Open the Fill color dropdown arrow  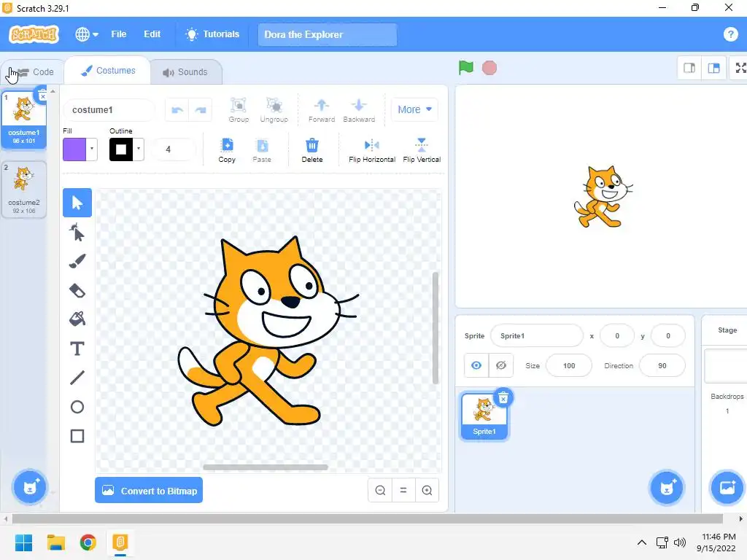(x=91, y=149)
